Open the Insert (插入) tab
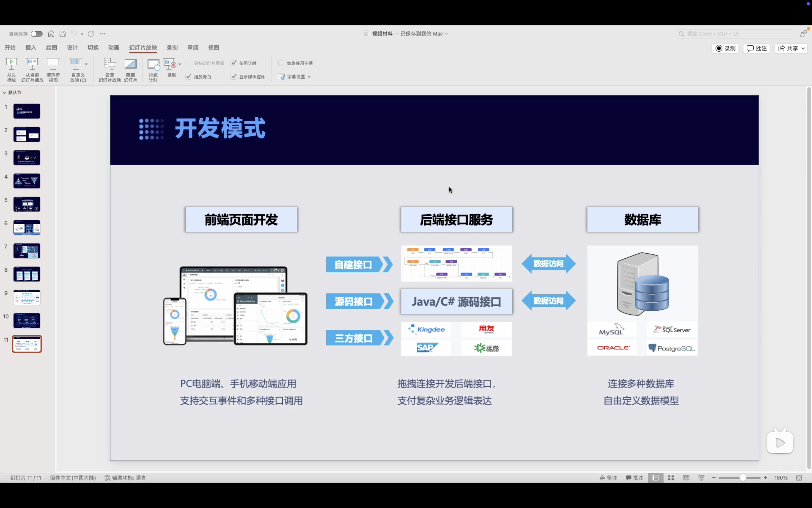The image size is (812, 508). tap(31, 48)
